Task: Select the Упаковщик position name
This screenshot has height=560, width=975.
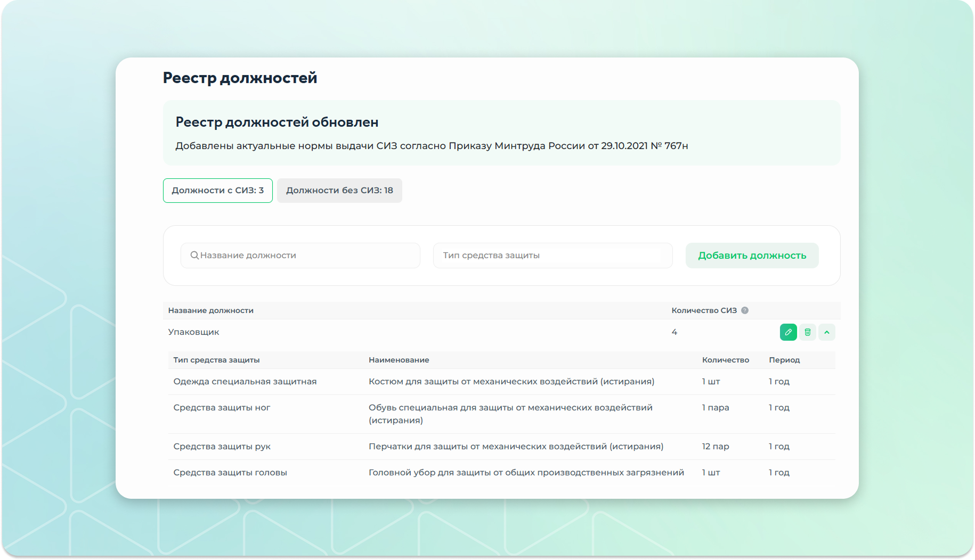Action: click(x=194, y=332)
